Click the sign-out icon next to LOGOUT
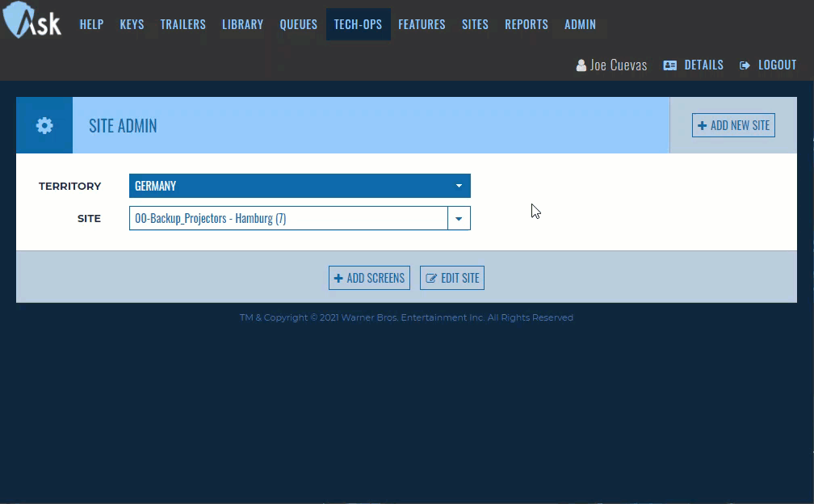 (x=745, y=65)
